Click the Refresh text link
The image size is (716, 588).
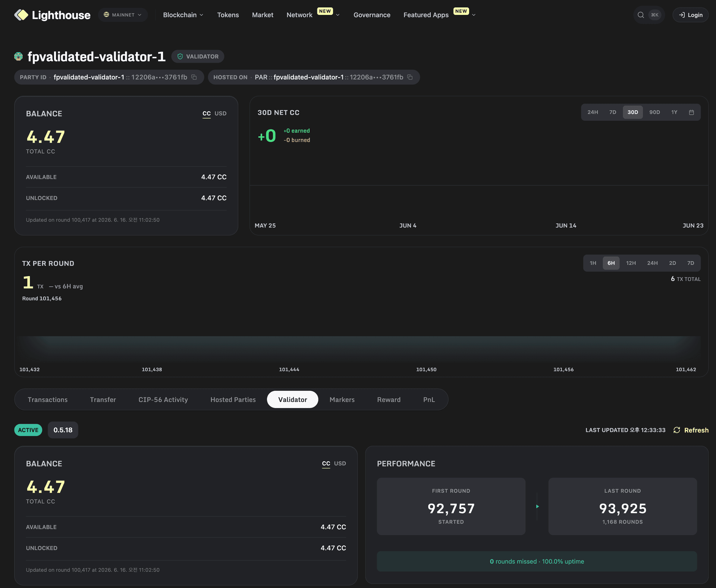696,430
